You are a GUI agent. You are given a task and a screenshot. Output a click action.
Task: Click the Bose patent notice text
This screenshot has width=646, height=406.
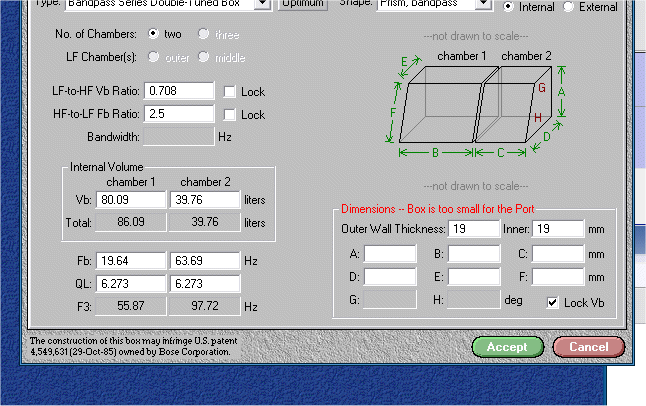tap(133, 346)
